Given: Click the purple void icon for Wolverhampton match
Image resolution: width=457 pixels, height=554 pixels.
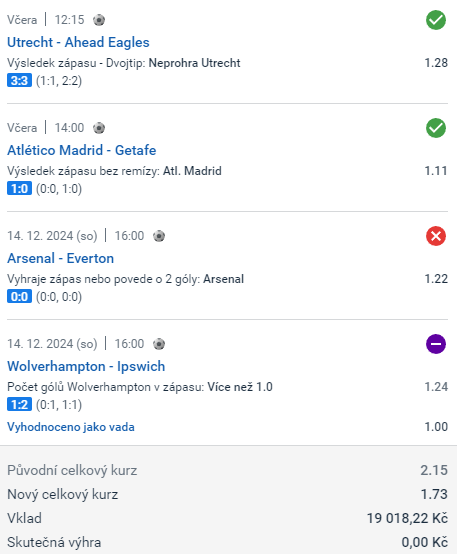Looking at the screenshot, I should (436, 344).
